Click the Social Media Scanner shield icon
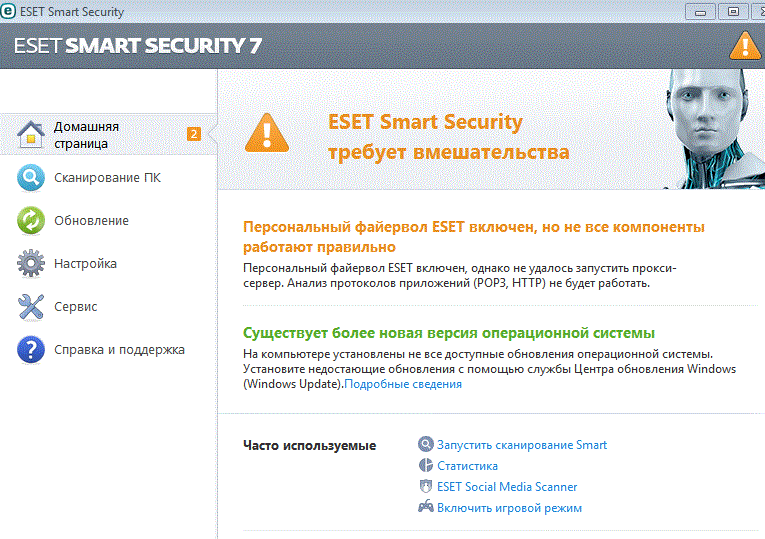765x539 pixels. coord(426,487)
